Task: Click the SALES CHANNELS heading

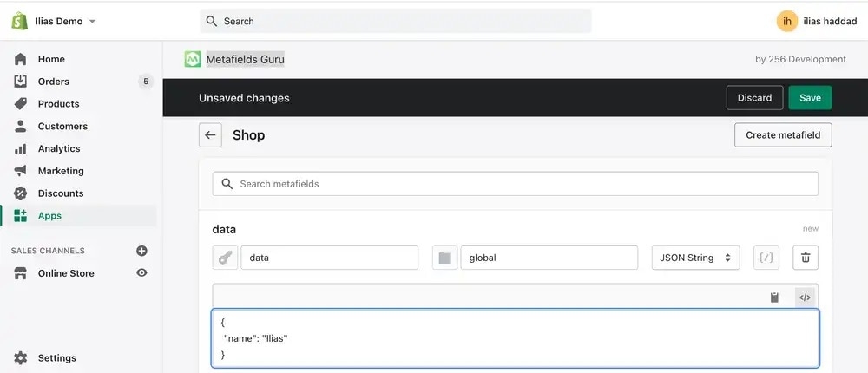Action: pos(48,251)
